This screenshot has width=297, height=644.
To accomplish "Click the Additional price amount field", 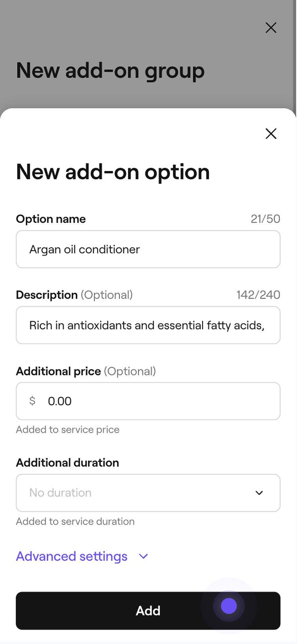I will pyautogui.click(x=158, y=401).
